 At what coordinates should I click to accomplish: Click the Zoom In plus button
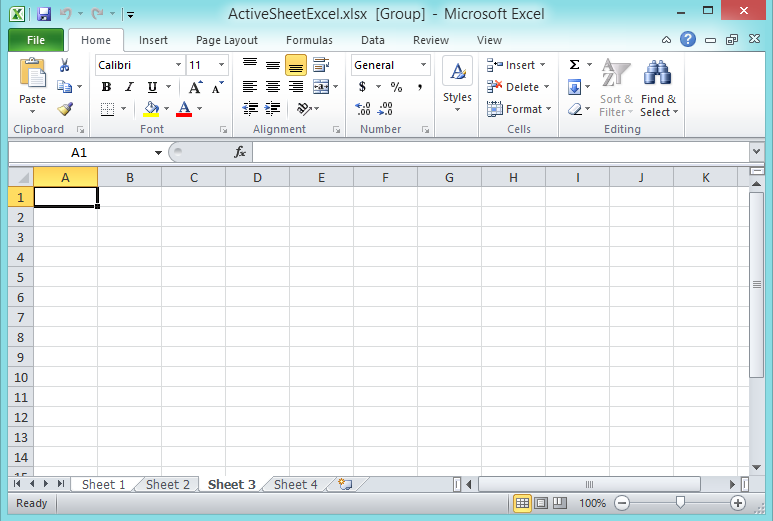(738, 503)
